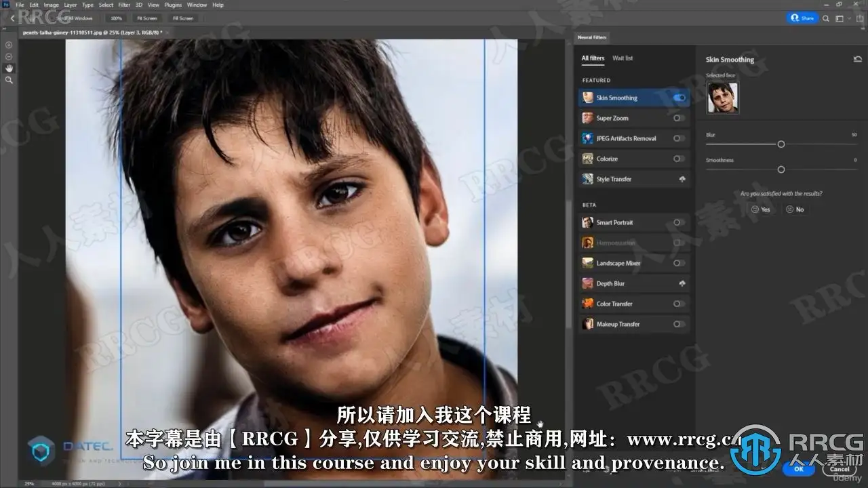Click the Blur slider handle
Viewport: 868px width, 488px height.
click(x=781, y=144)
